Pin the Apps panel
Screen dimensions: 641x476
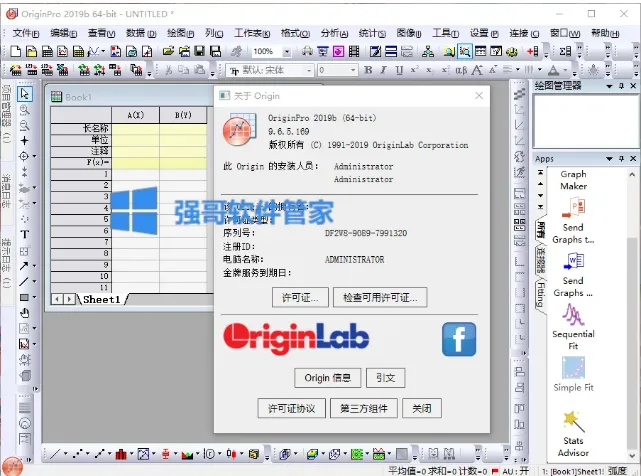(x=621, y=159)
